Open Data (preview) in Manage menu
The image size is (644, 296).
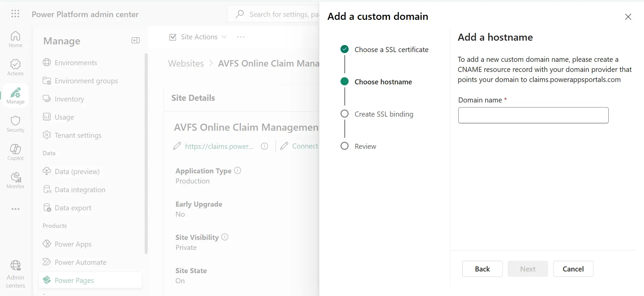point(71,172)
